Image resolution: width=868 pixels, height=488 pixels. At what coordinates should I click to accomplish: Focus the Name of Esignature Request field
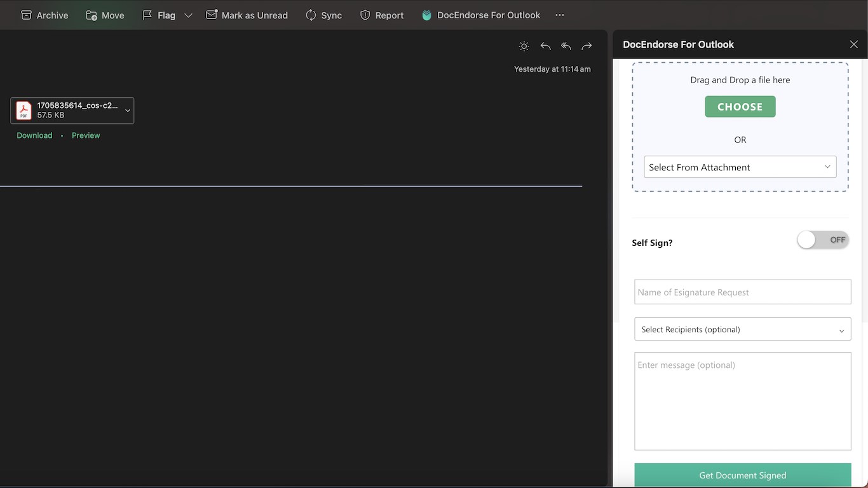pos(743,292)
